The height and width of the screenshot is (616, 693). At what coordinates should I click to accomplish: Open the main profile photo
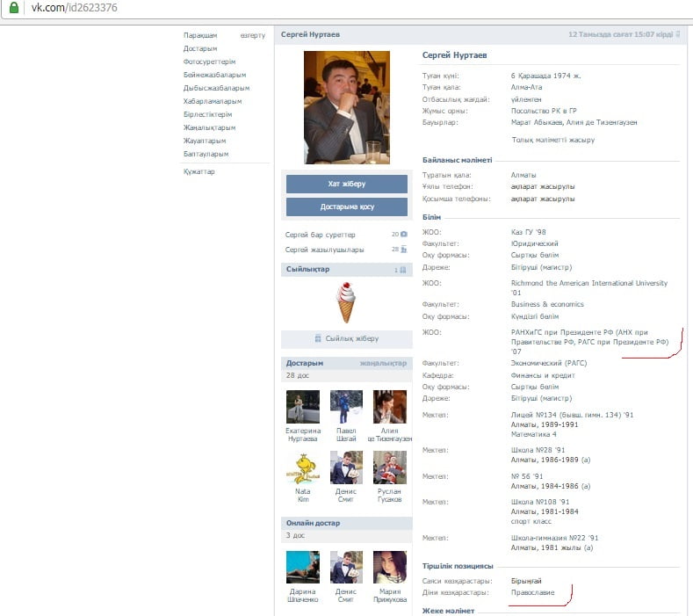click(x=346, y=107)
